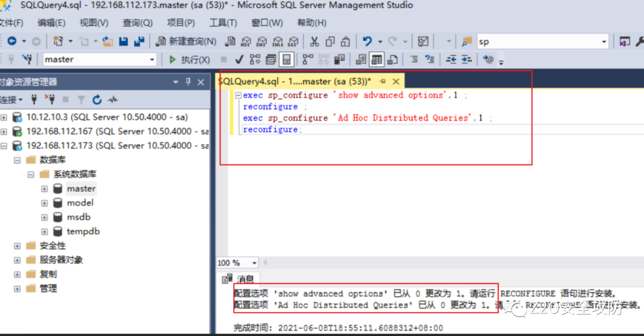This screenshot has height=336, width=644.
Task: Open a new DAX query
Action: pos(293,41)
